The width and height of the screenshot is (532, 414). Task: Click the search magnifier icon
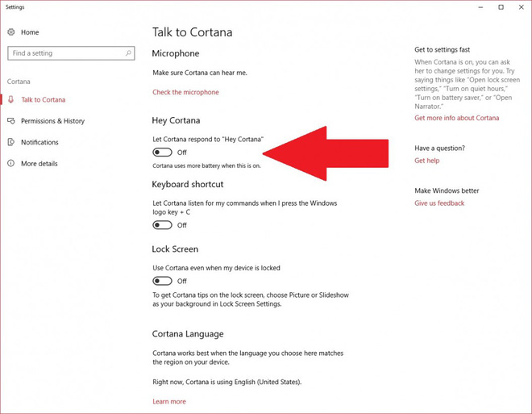(x=128, y=53)
